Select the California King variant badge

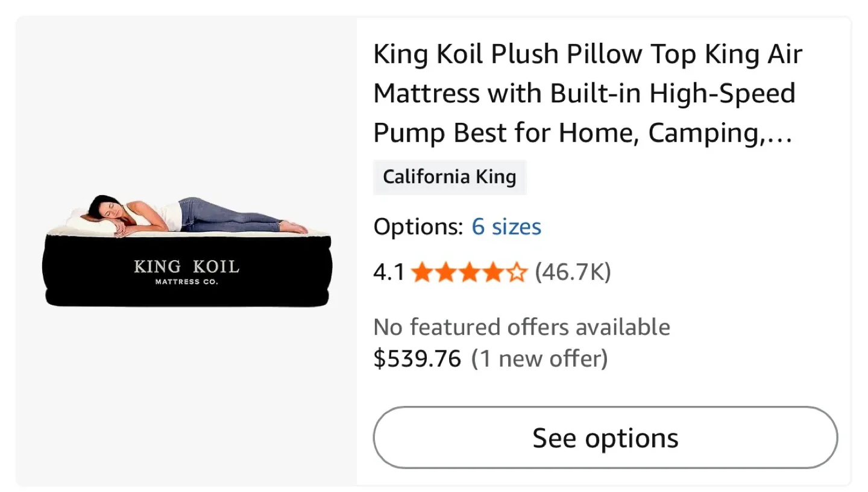(450, 176)
